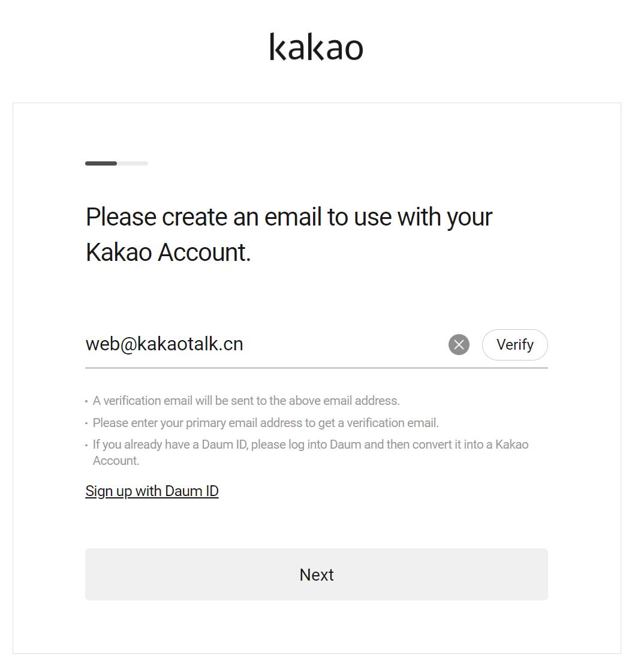Clear the email with the X icon

(x=459, y=345)
